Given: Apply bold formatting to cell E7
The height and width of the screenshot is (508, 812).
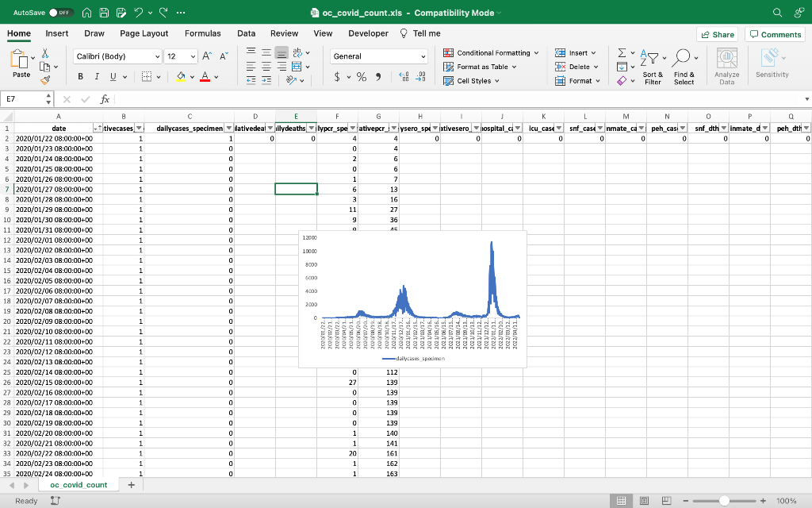Looking at the screenshot, I should pos(80,75).
